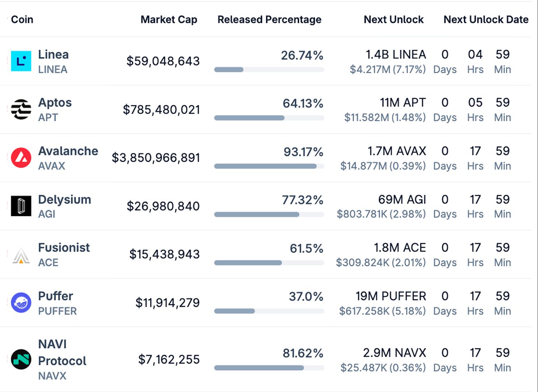Click the black Delysium logo icon
This screenshot has height=392, width=538.
[x=21, y=206]
